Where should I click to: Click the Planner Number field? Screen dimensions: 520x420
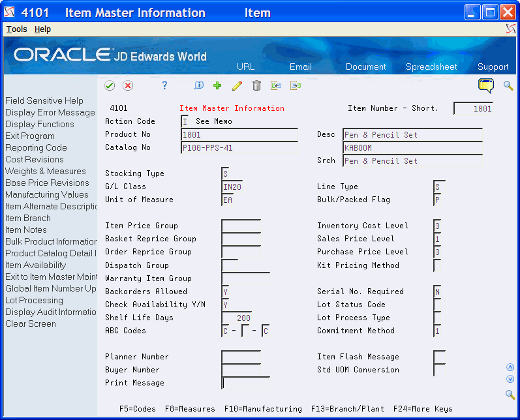pyautogui.click(x=241, y=357)
